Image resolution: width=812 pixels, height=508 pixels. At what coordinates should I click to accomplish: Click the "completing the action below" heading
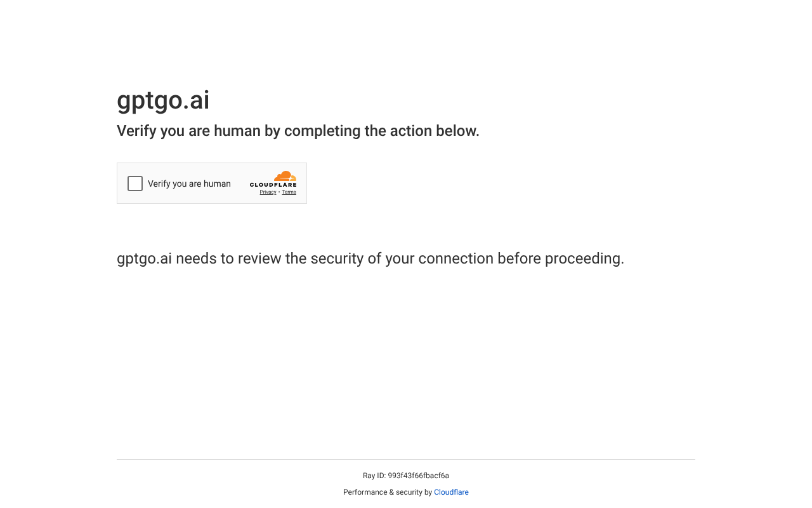[381, 131]
